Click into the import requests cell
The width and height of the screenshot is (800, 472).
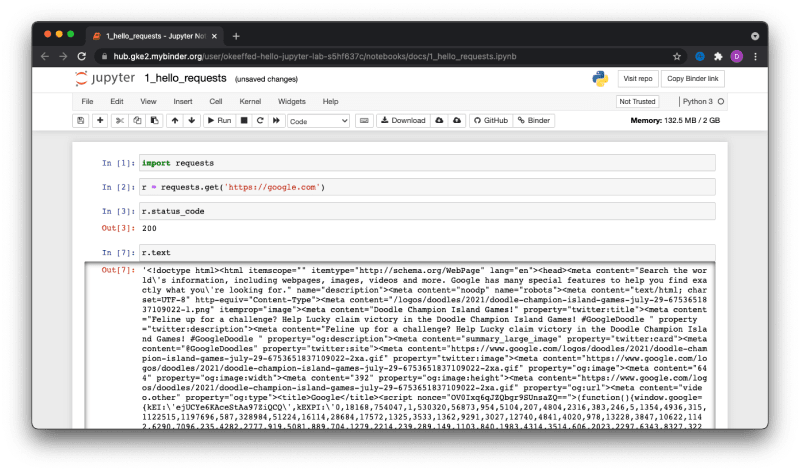427,163
